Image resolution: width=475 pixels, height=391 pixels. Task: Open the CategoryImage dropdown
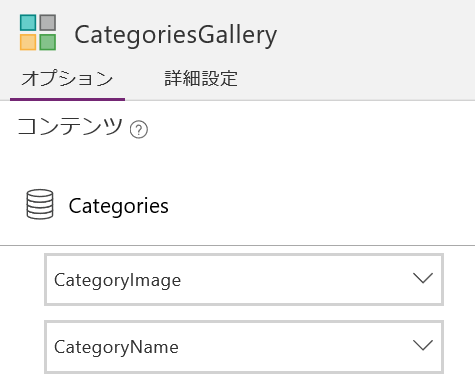(244, 279)
